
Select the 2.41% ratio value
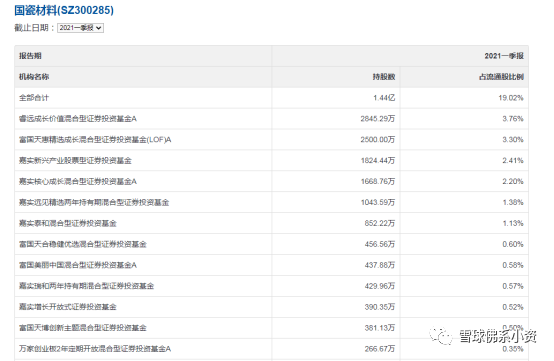click(x=513, y=160)
